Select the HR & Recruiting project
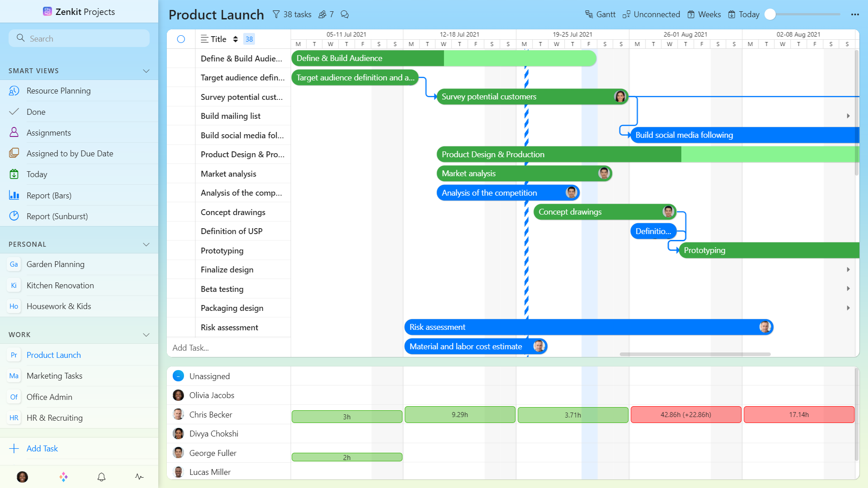The image size is (868, 488). tap(54, 418)
